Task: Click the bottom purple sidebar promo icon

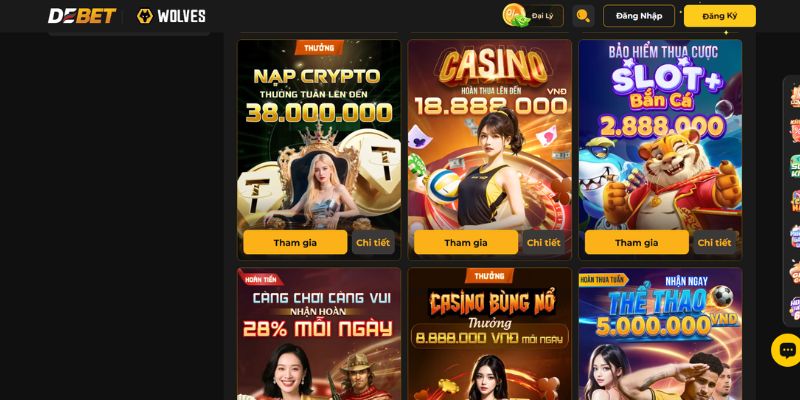Action: (x=795, y=307)
